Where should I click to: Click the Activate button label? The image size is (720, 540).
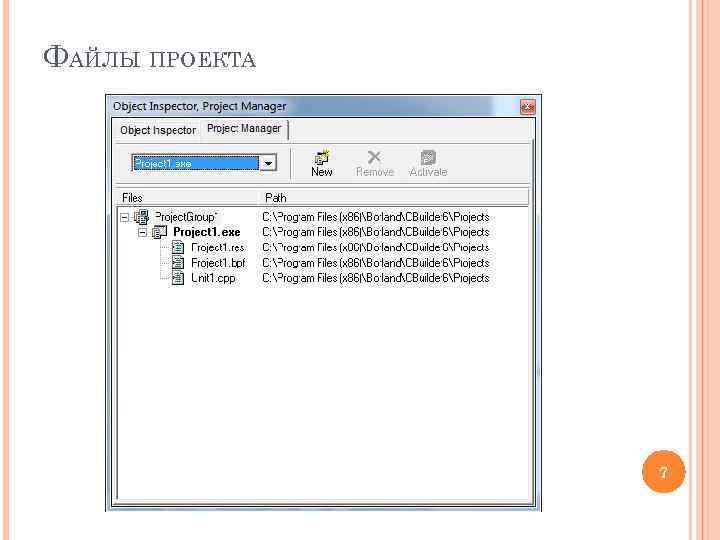coord(428,172)
